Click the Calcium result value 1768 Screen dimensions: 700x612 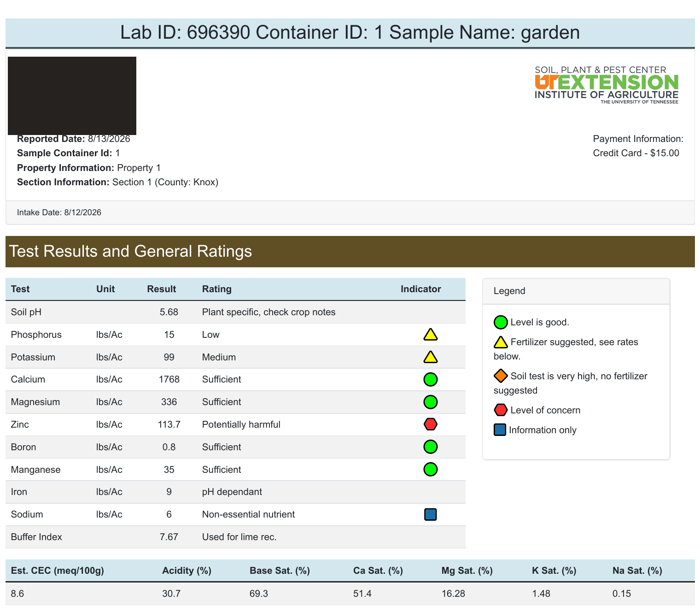(169, 379)
